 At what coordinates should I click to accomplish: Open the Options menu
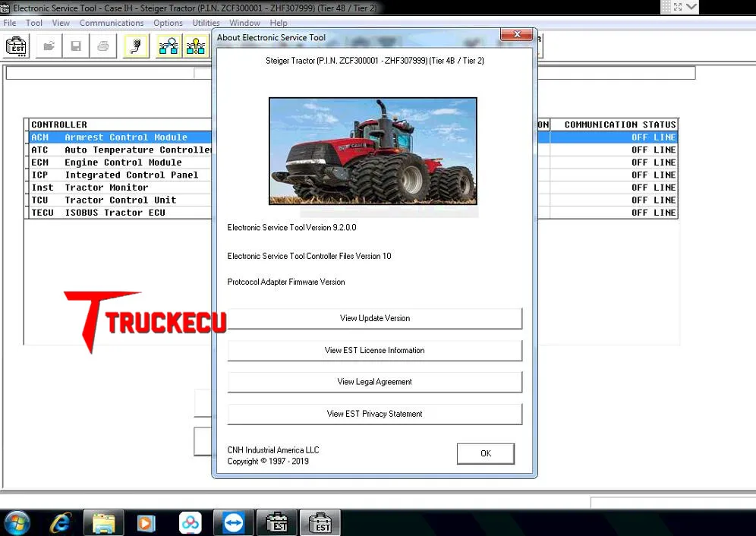pyautogui.click(x=168, y=23)
